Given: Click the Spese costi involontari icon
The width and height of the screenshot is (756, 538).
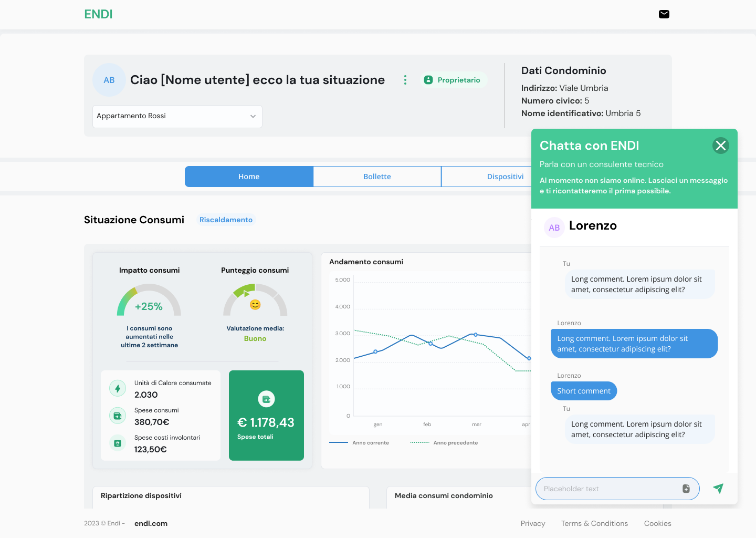Looking at the screenshot, I should click(x=118, y=443).
